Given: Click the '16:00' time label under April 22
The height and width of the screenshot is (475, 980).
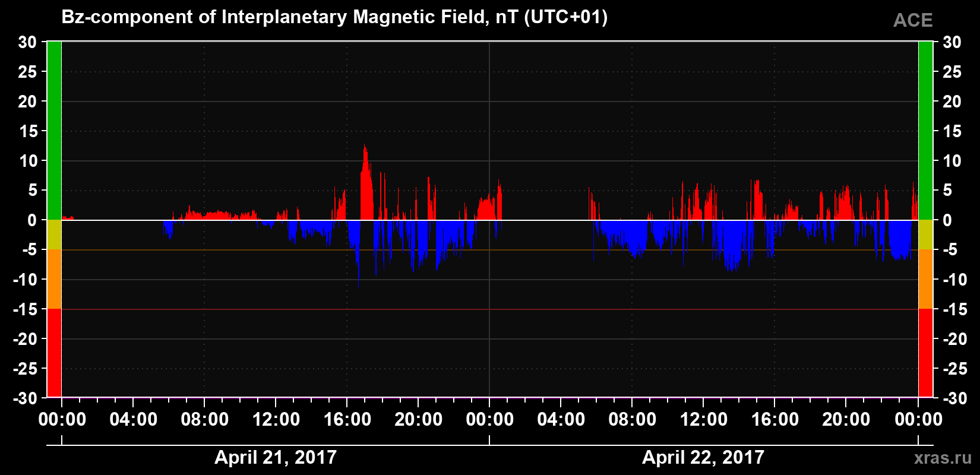Looking at the screenshot, I should tap(775, 420).
